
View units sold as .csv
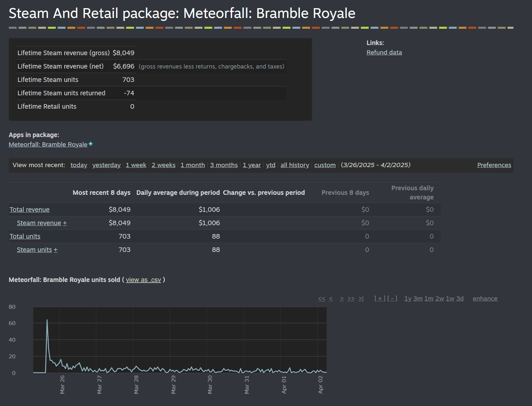click(x=143, y=280)
